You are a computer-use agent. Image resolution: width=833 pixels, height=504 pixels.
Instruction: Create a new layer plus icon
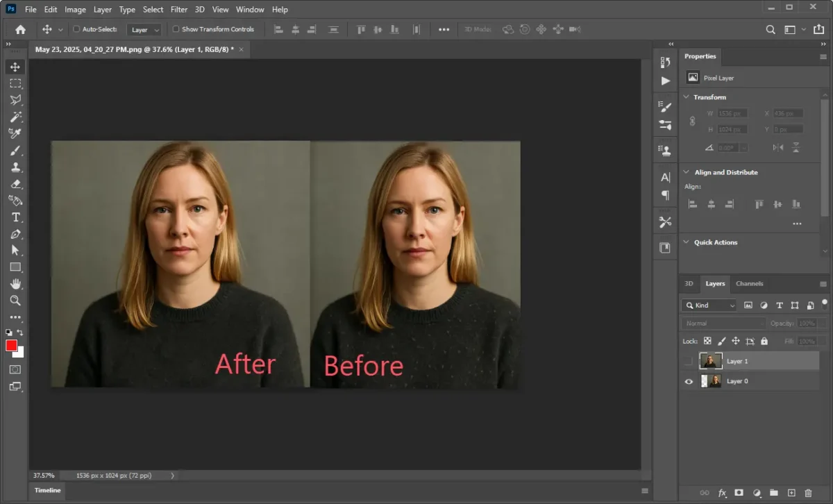[x=791, y=493]
